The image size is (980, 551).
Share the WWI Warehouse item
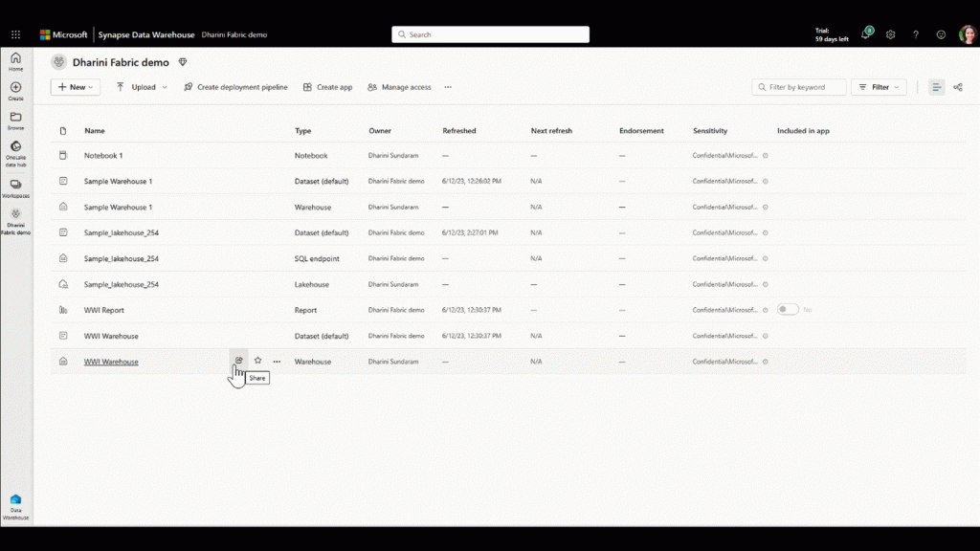tap(238, 361)
